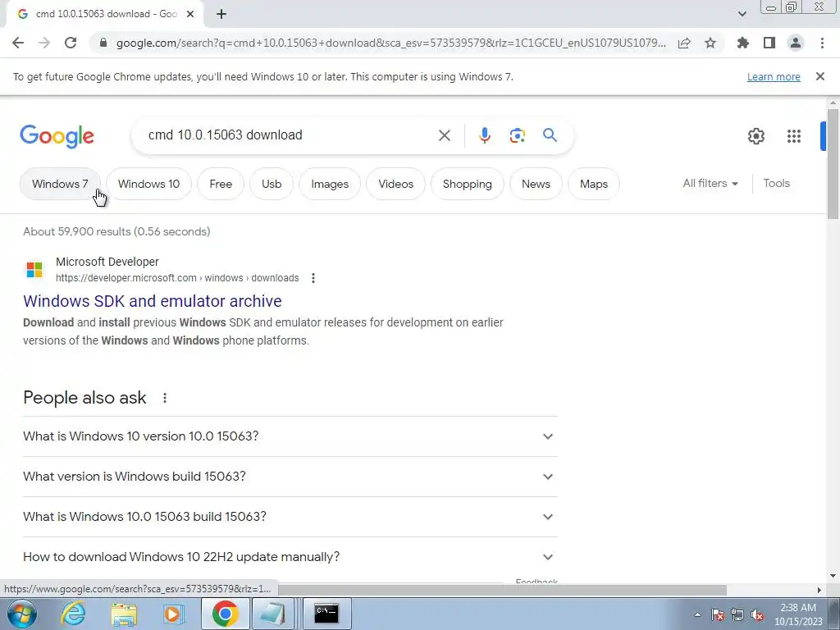Open the taskbar clock and date
840x630 pixels.
[x=798, y=614]
